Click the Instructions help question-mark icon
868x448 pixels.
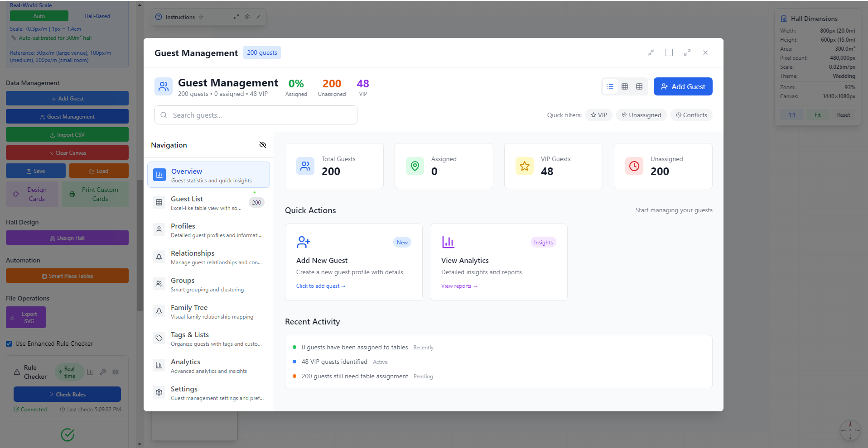pos(158,17)
